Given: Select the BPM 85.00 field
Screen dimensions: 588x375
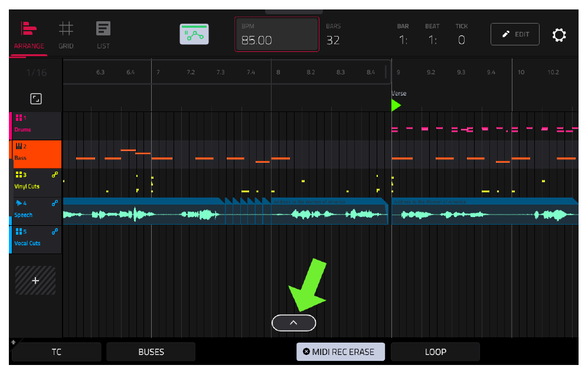Looking at the screenshot, I should click(277, 34).
